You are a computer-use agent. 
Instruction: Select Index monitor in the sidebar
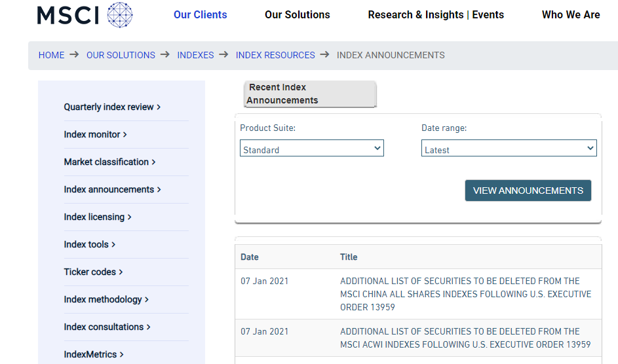pyautogui.click(x=95, y=134)
